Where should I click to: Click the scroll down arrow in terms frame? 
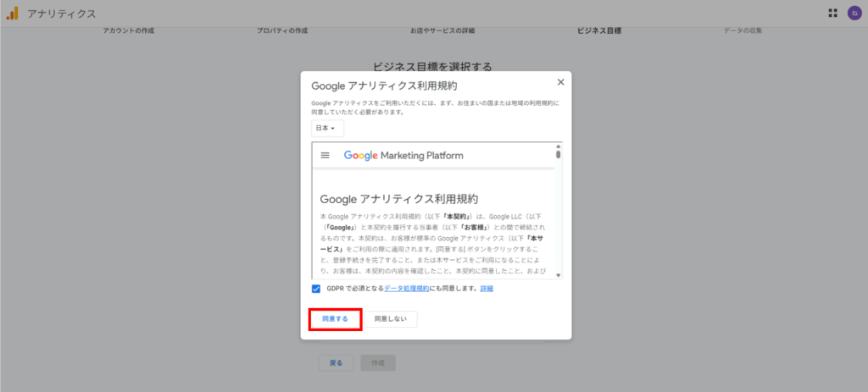pyautogui.click(x=558, y=275)
